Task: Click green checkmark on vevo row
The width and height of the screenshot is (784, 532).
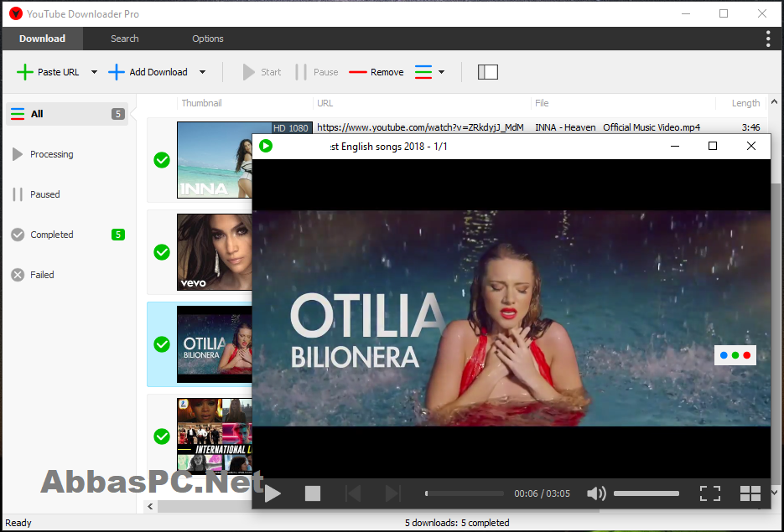Action: click(162, 252)
